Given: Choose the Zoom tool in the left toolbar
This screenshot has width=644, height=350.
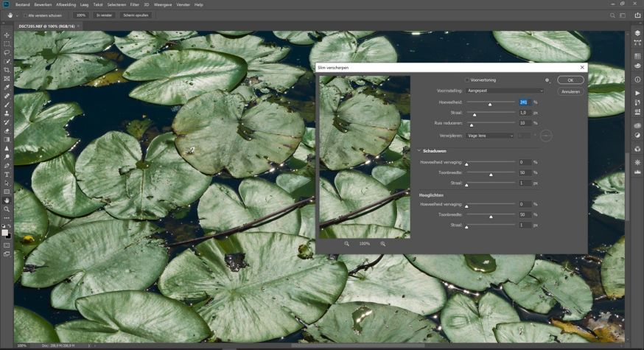Looking at the screenshot, I should (x=7, y=209).
